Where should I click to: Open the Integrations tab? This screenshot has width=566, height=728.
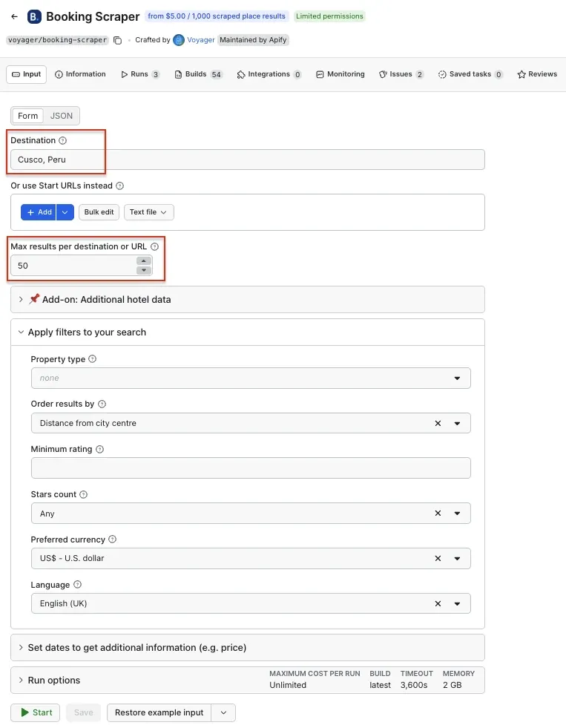click(269, 74)
